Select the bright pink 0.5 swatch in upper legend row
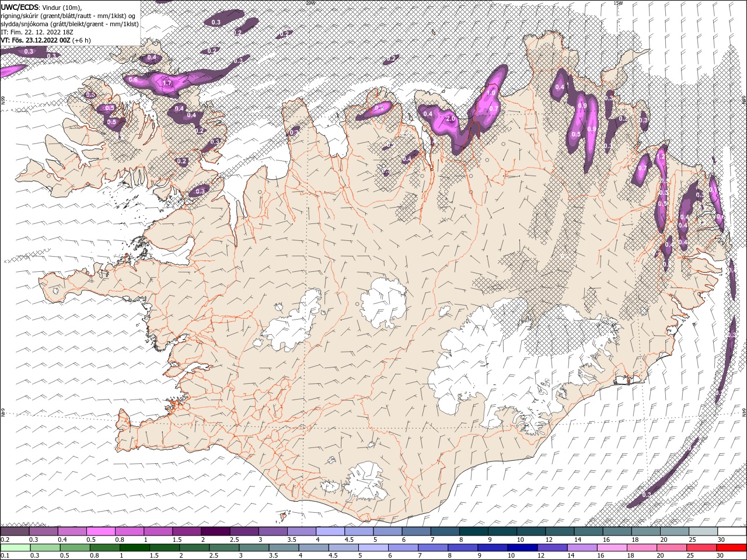747x560 pixels. (101, 531)
